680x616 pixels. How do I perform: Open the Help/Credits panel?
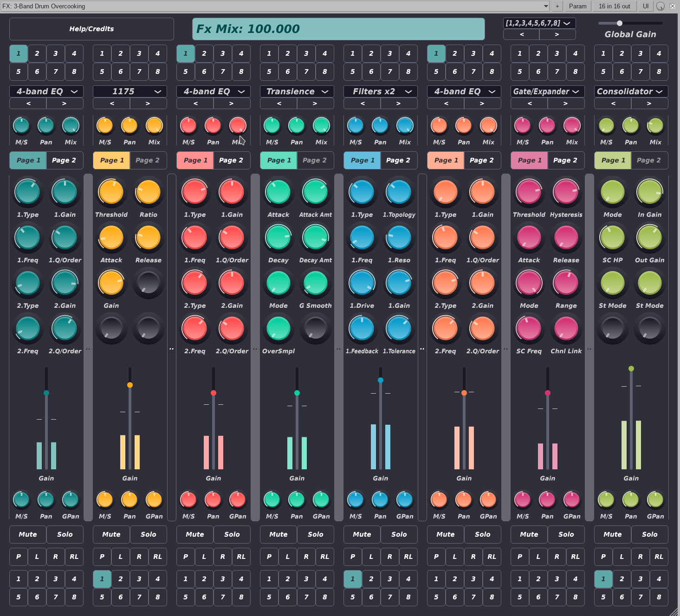(x=91, y=29)
